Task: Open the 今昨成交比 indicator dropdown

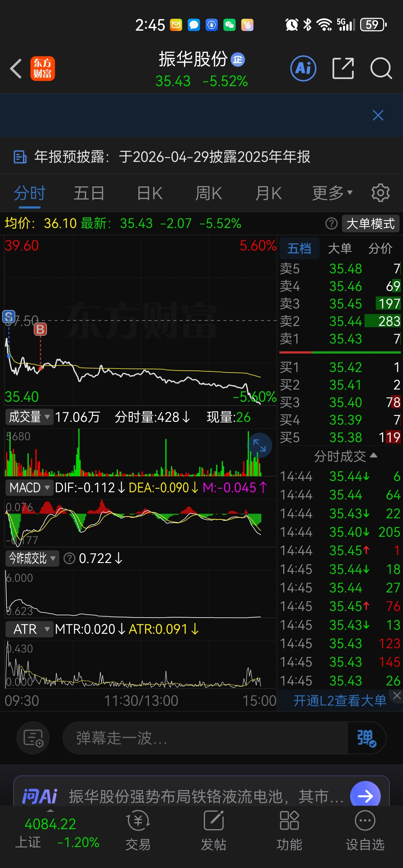Action: click(32, 558)
